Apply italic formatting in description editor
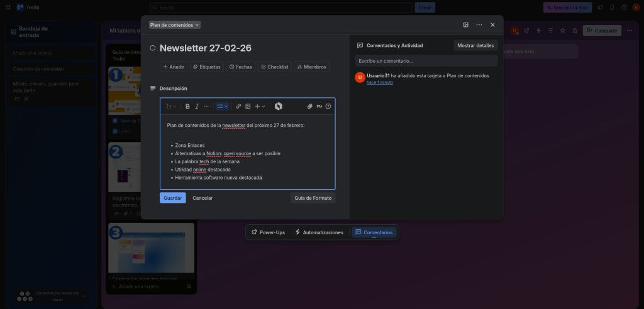Image resolution: width=644 pixels, height=309 pixels. 197,107
